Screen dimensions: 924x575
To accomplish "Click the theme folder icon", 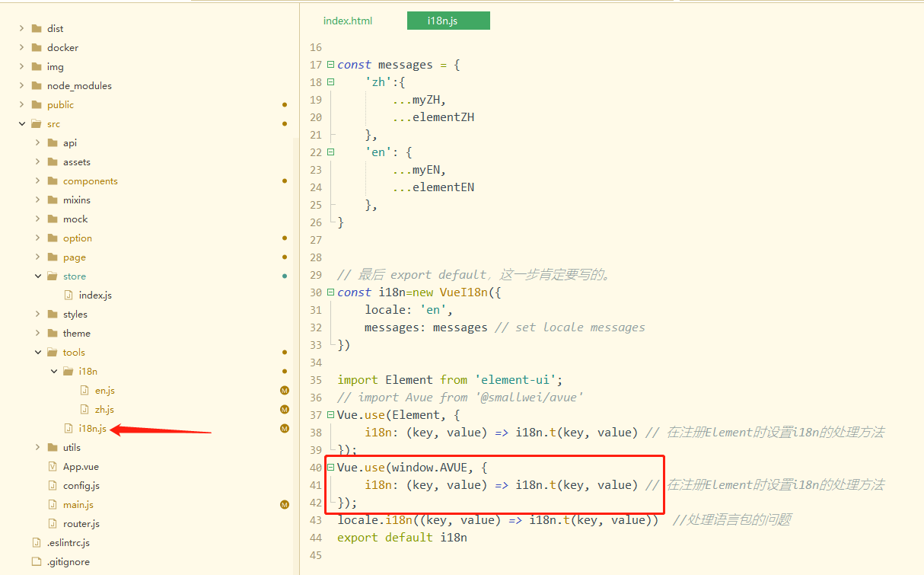I will [x=53, y=333].
